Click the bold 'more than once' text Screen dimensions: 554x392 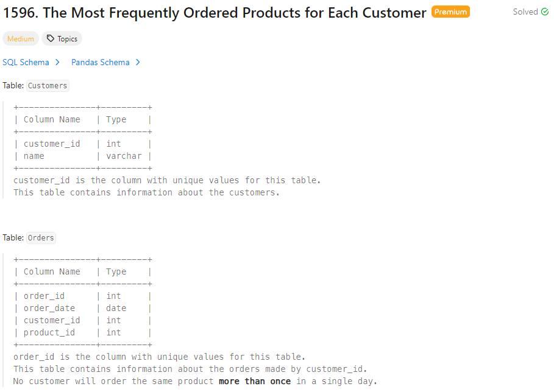click(255, 382)
